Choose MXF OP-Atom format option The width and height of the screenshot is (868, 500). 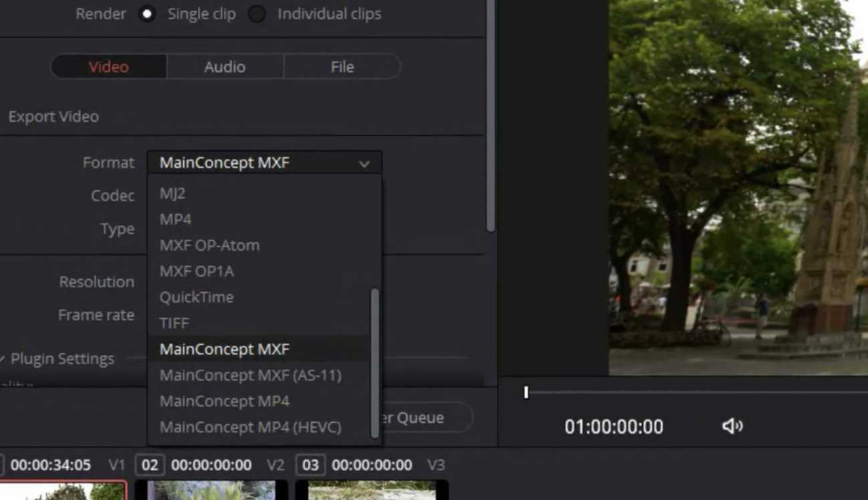[259, 245]
